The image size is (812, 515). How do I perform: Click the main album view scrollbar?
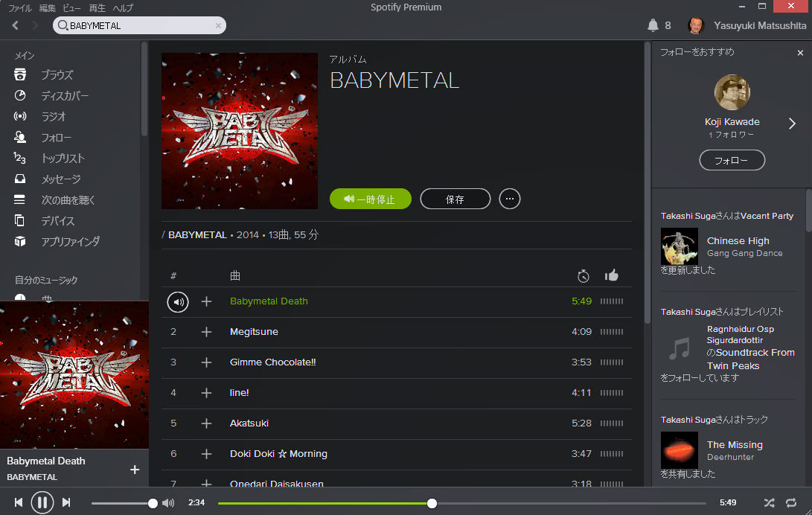click(647, 183)
